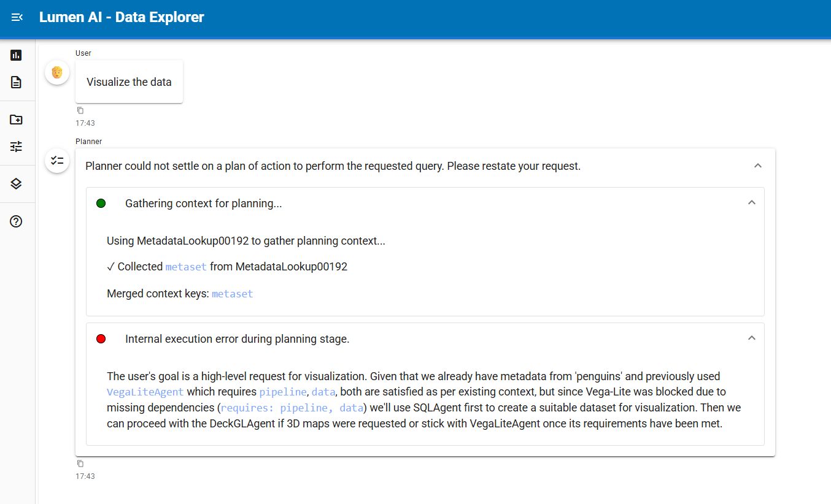Click the layers icon in sidebar
This screenshot has width=831, height=504.
coord(16,184)
